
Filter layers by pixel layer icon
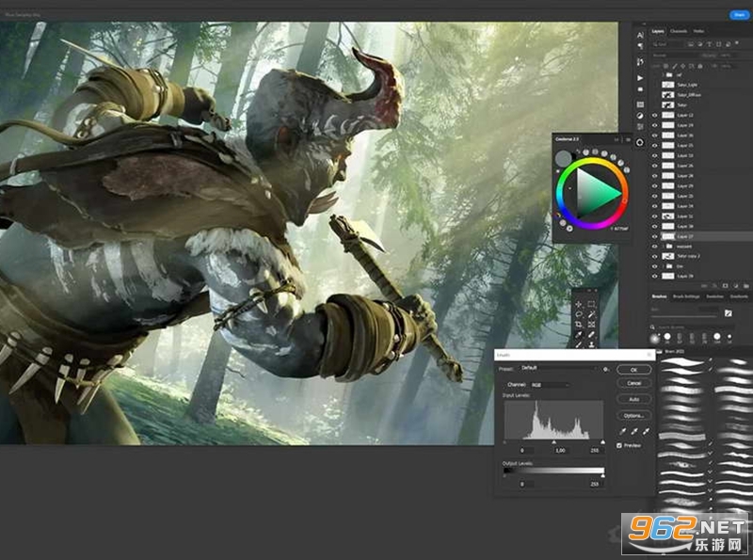[691, 43]
